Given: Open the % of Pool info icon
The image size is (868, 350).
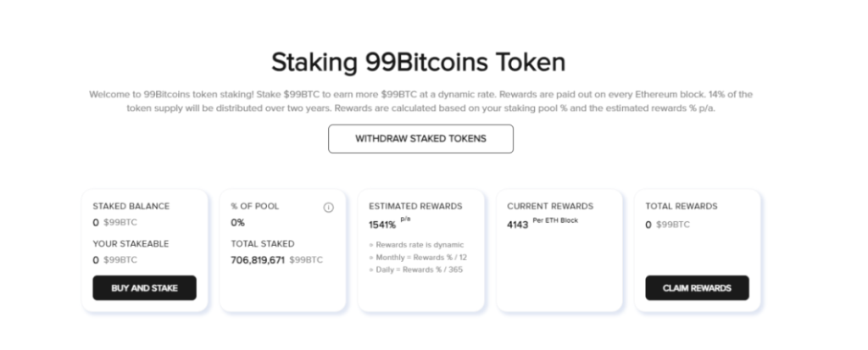Looking at the screenshot, I should 328,207.
